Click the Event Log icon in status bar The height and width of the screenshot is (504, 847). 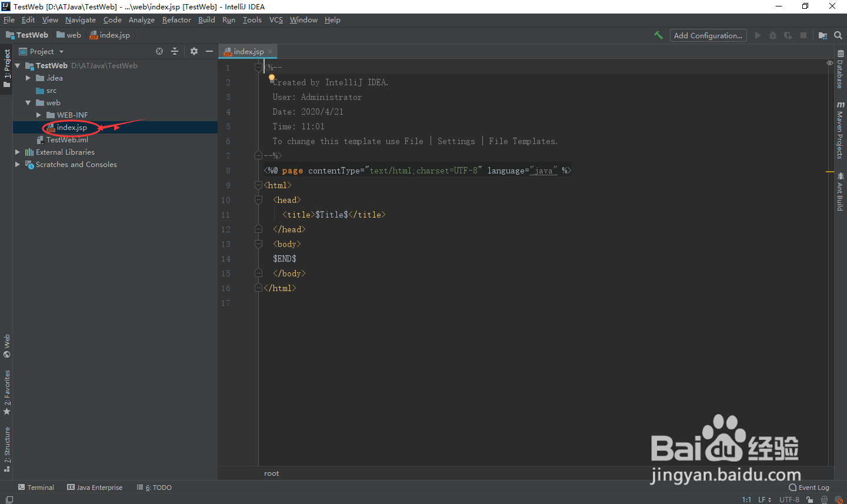809,488
